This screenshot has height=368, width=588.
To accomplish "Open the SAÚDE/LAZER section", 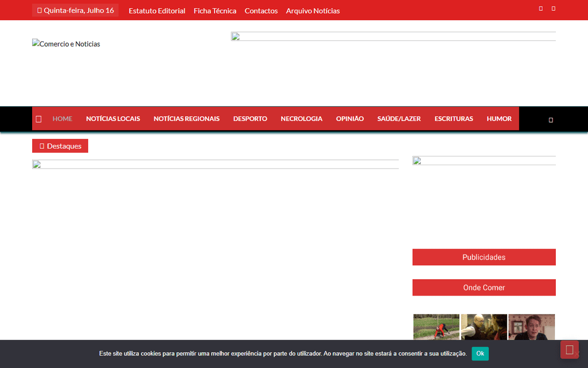I will click(399, 119).
